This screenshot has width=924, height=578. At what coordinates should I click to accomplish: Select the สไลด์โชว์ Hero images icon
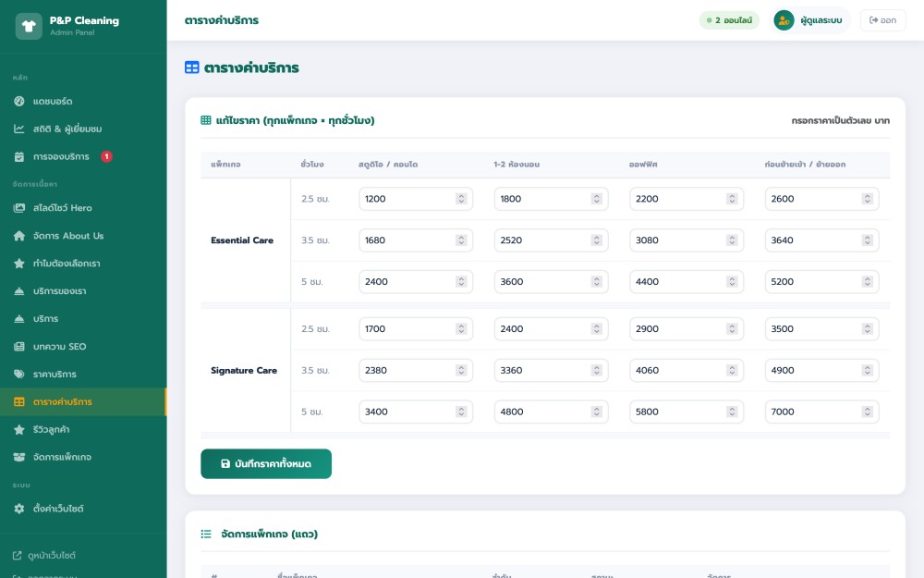pos(19,208)
